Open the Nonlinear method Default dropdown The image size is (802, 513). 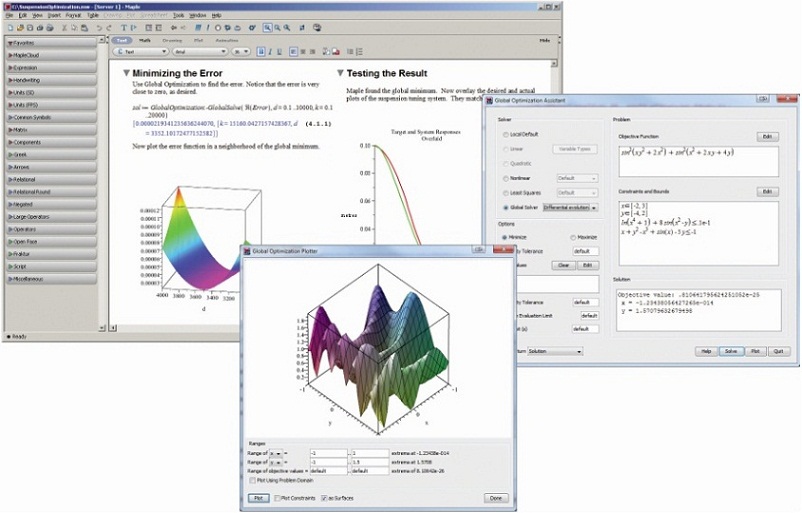(577, 179)
